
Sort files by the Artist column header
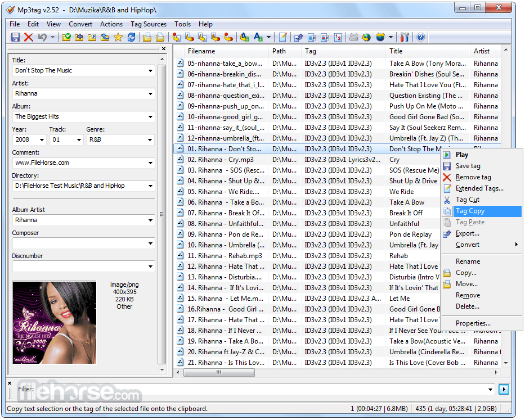[x=482, y=51]
